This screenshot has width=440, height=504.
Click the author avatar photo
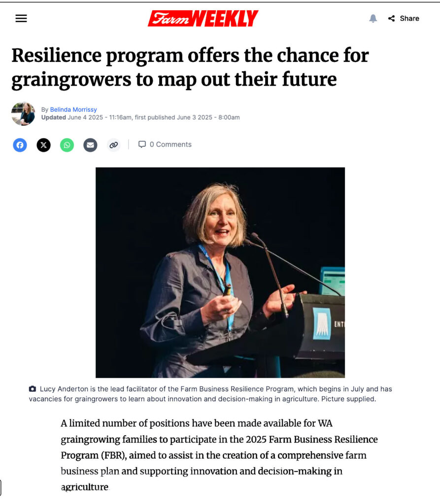(x=23, y=114)
